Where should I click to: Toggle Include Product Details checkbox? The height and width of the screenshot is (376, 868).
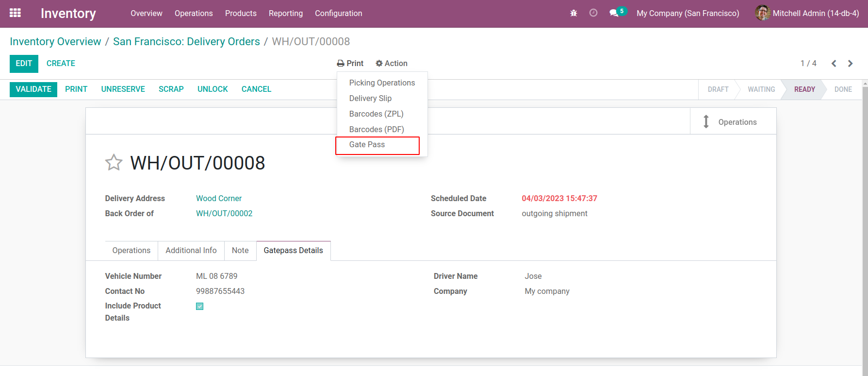[x=200, y=306]
